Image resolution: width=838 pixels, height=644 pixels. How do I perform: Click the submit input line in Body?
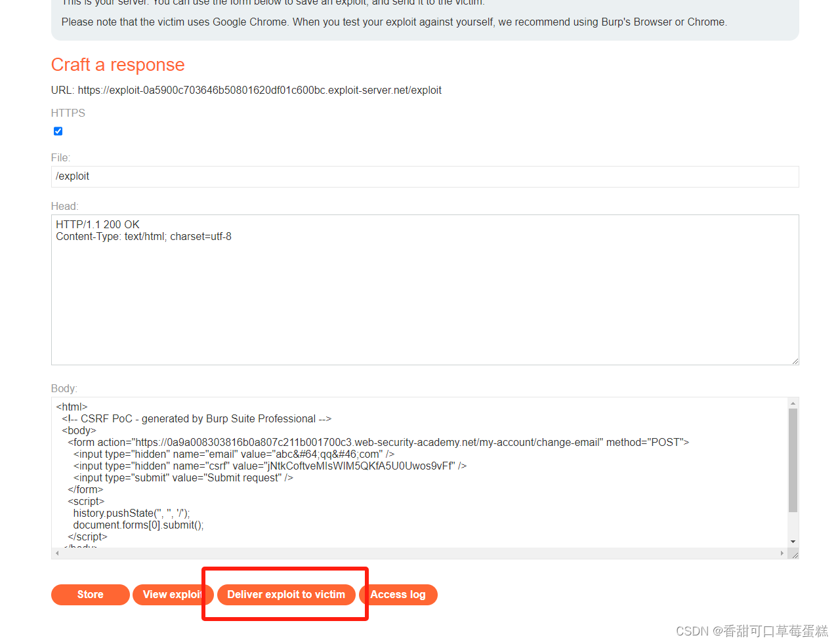(183, 478)
